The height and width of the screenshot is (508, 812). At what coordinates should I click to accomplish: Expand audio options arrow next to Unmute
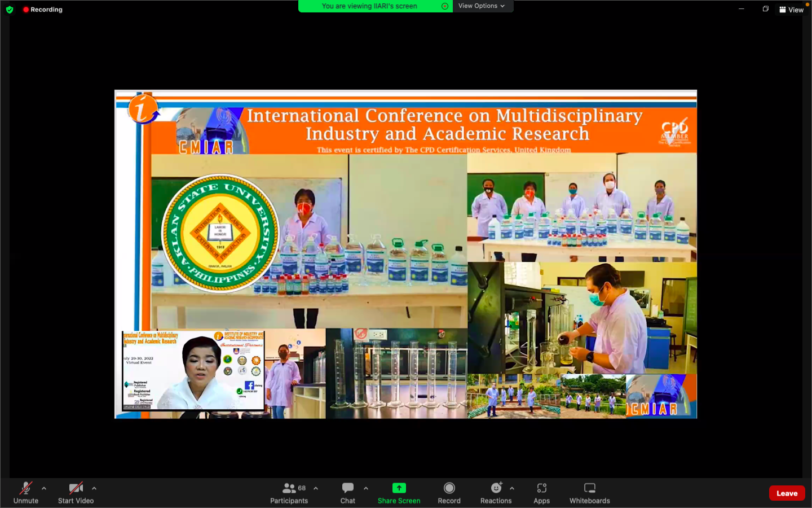(44, 488)
